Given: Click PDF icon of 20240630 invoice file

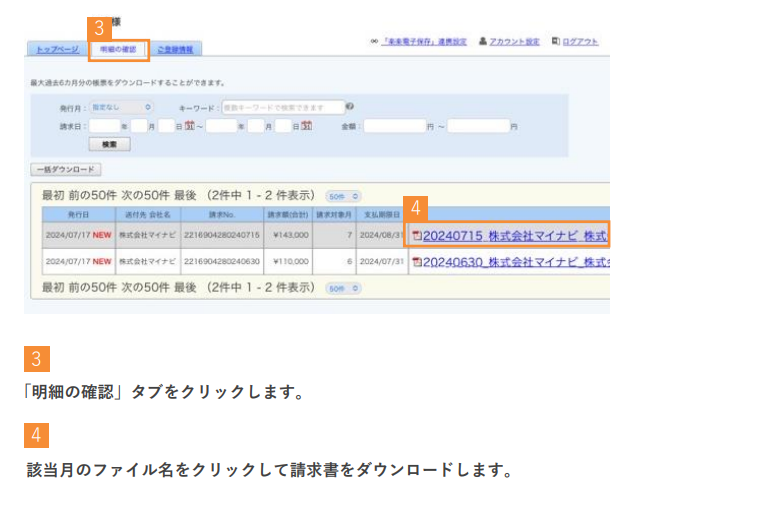Looking at the screenshot, I should pyautogui.click(x=417, y=262).
